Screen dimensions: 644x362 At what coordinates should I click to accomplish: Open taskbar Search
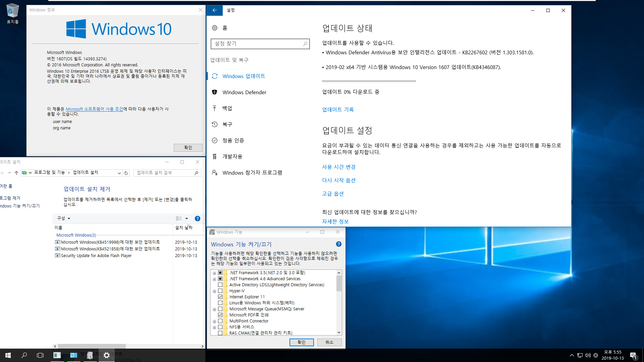pos(24,355)
